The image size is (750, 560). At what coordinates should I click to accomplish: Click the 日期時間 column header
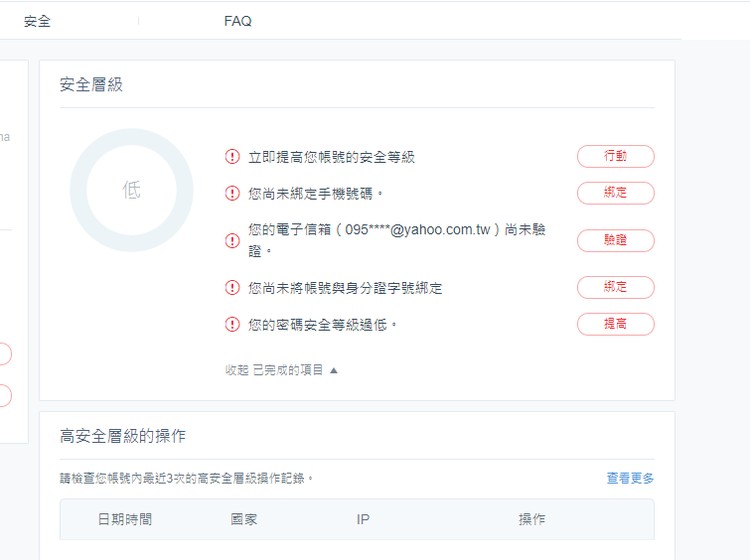[x=125, y=519]
